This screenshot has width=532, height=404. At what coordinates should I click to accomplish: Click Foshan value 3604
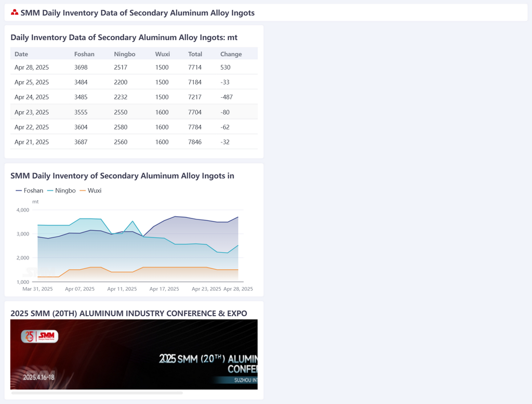[x=81, y=127]
